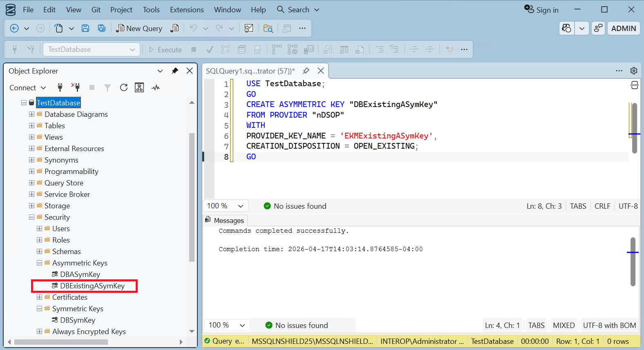
Task: Open the Git menu
Action: [96, 10]
